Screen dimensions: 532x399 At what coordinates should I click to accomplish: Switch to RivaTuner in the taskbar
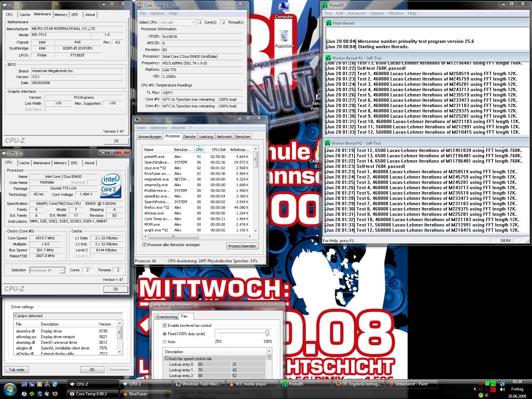coord(145,394)
